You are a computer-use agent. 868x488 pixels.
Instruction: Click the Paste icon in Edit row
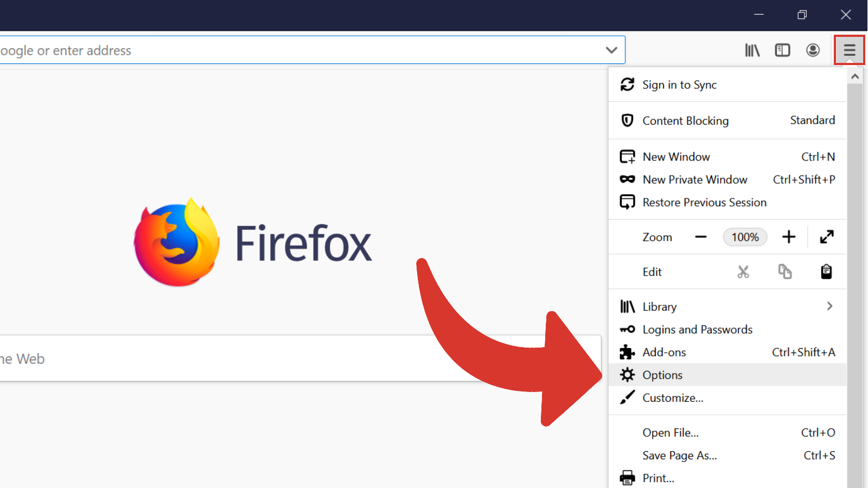click(x=826, y=271)
